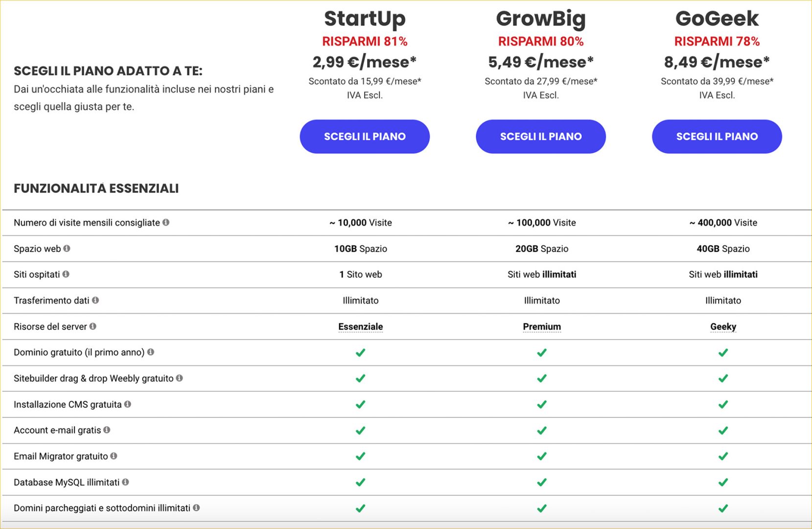Click info icon beside Domini parcheggiati e sottodomini
This screenshot has width=812, height=529.
[196, 508]
